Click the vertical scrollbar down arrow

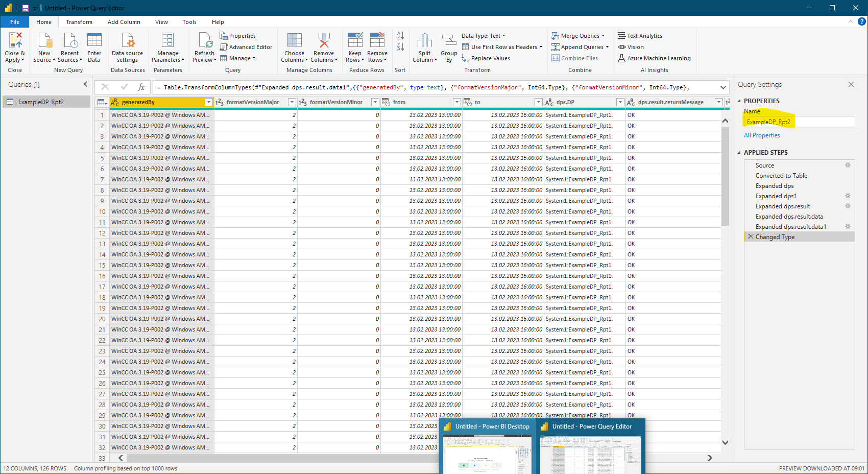click(725, 442)
